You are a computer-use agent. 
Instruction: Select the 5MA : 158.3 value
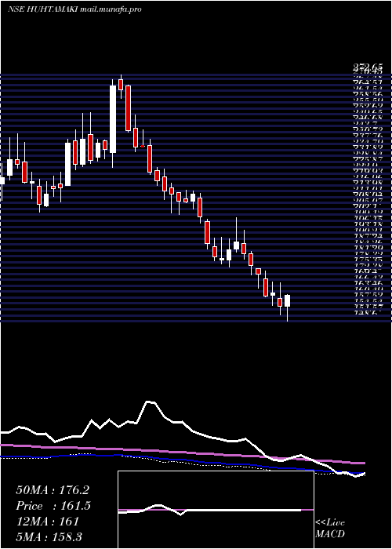coord(49,537)
